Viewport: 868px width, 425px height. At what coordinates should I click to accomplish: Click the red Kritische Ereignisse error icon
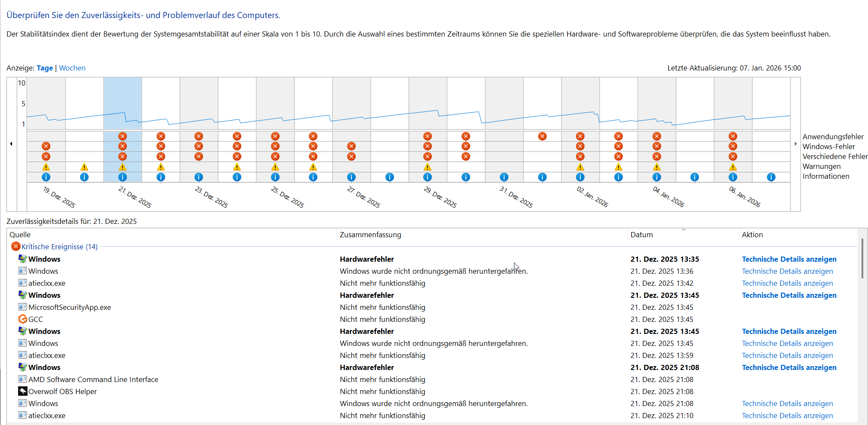(x=15, y=246)
